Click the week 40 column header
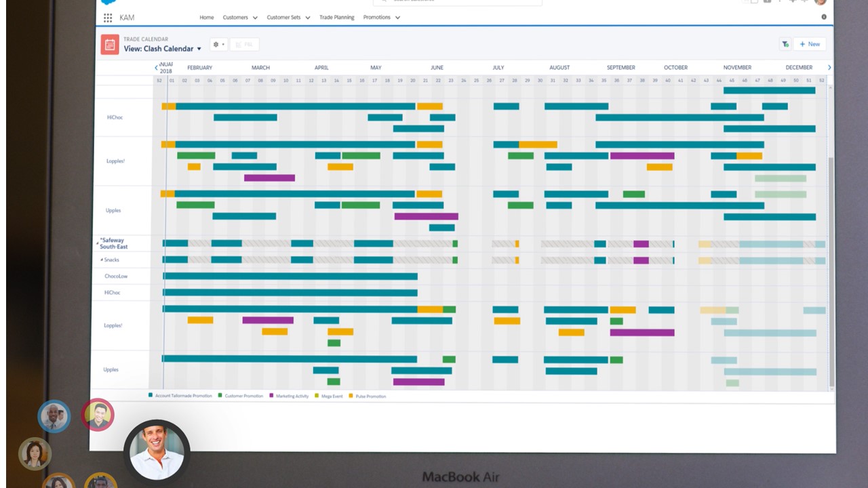 tap(668, 81)
